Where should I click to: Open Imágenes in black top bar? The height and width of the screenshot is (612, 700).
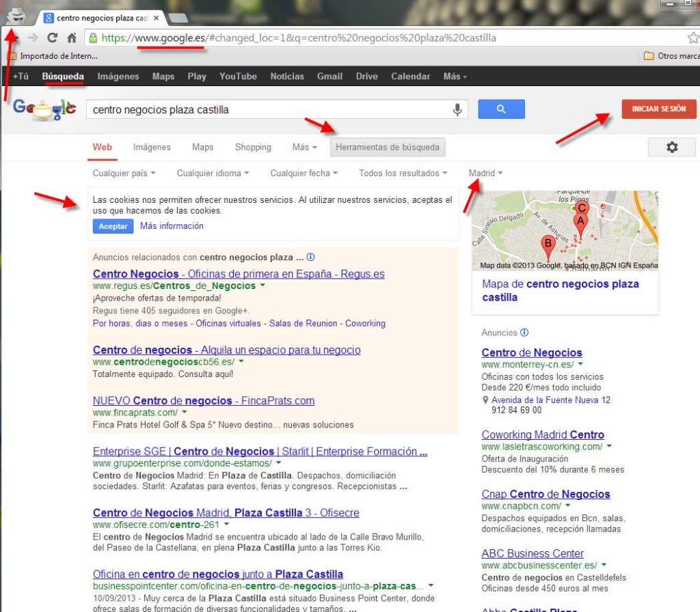[118, 76]
